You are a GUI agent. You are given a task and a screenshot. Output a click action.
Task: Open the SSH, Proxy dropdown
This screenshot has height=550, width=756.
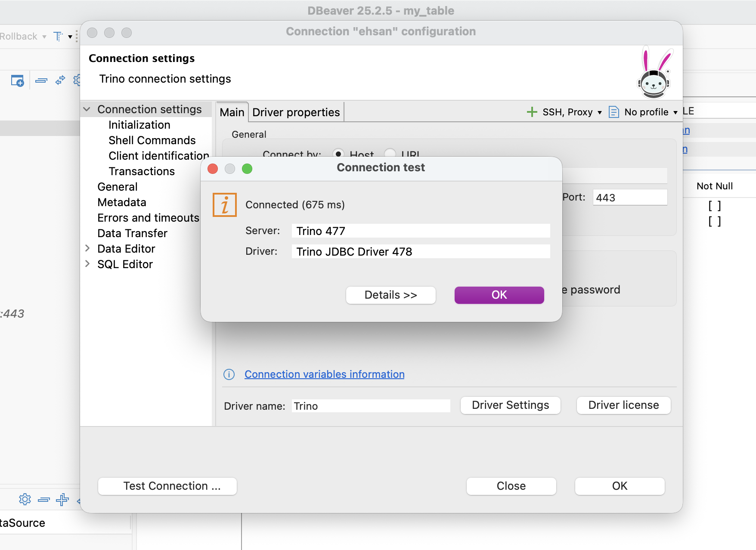pos(564,112)
